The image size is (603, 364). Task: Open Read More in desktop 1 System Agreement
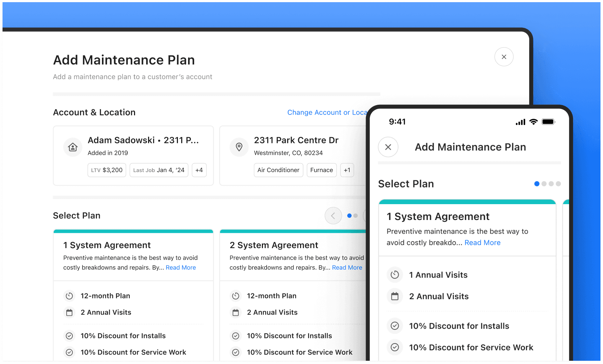(181, 268)
